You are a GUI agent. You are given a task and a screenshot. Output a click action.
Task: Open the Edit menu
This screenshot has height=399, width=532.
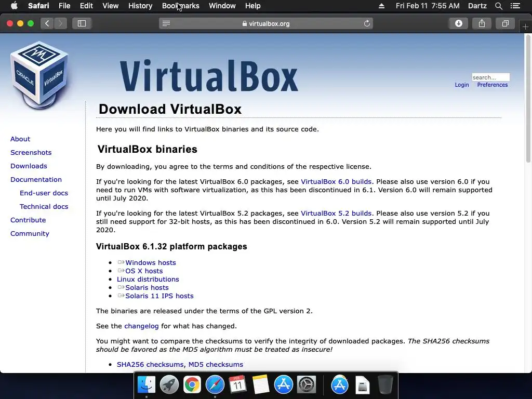(x=86, y=6)
